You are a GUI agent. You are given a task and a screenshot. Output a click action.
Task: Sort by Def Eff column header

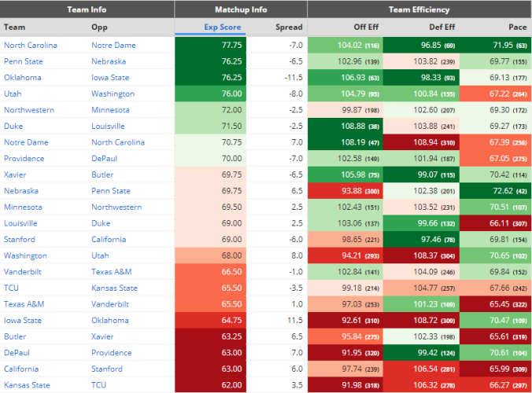tap(441, 27)
